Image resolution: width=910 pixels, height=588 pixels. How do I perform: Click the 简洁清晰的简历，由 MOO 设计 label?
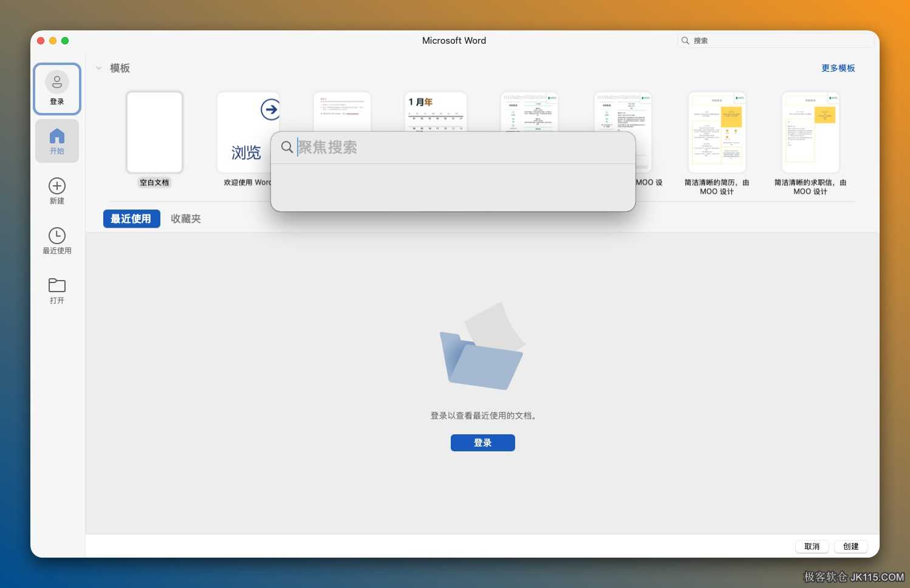(x=717, y=186)
